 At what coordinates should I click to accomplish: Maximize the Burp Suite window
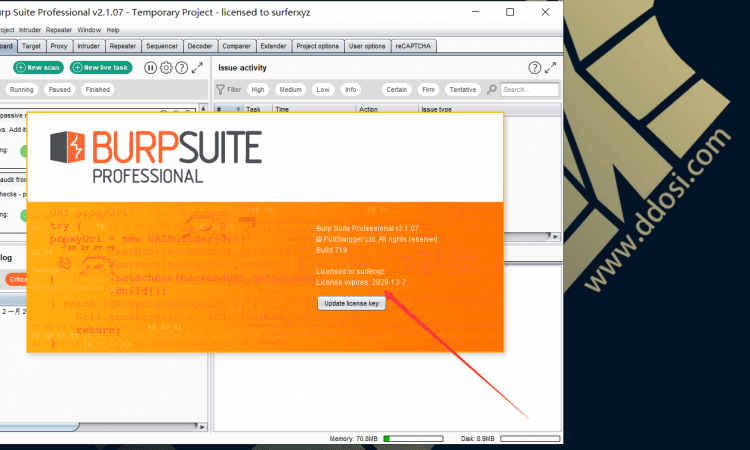[510, 12]
